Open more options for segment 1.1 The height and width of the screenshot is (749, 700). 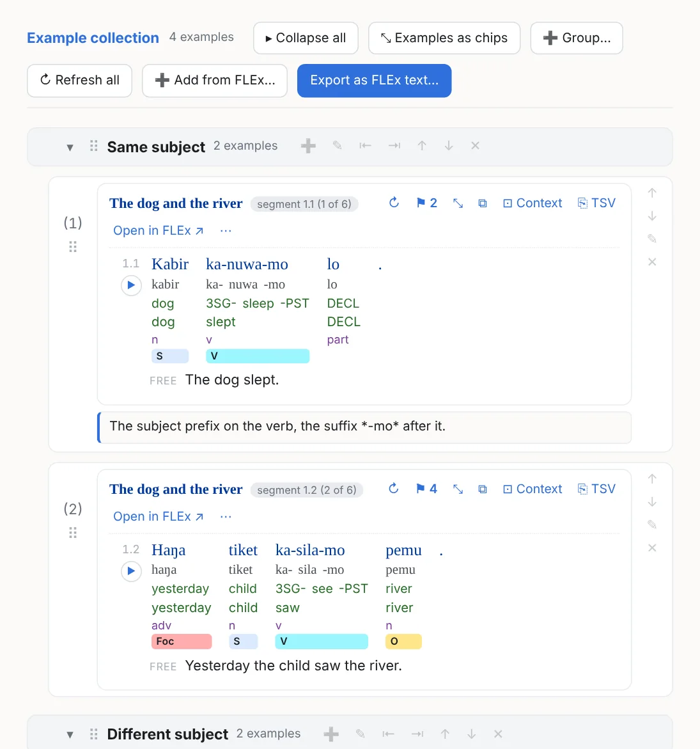tap(226, 231)
